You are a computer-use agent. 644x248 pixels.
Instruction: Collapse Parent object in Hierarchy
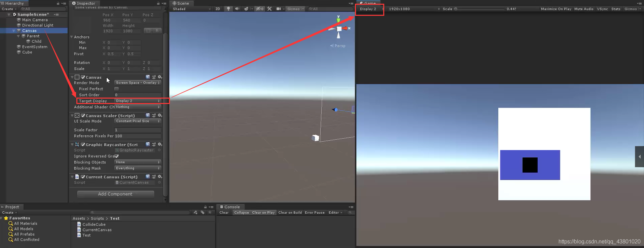(19, 36)
